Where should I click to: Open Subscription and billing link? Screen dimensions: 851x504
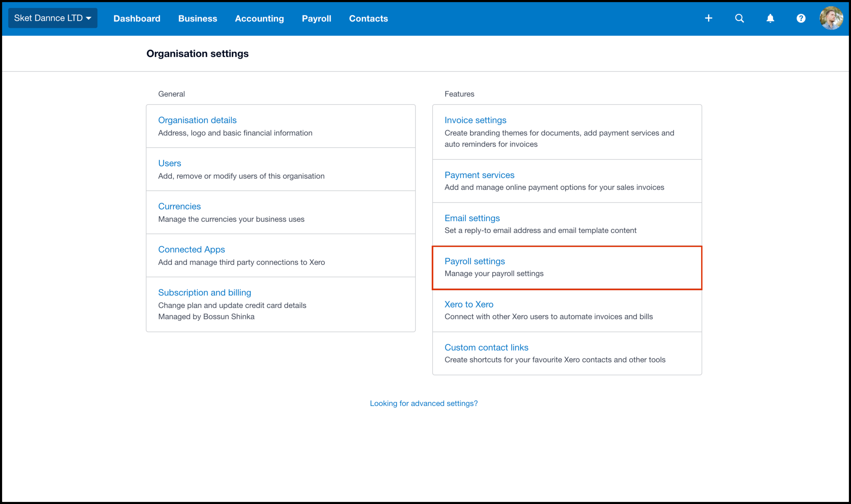click(204, 293)
